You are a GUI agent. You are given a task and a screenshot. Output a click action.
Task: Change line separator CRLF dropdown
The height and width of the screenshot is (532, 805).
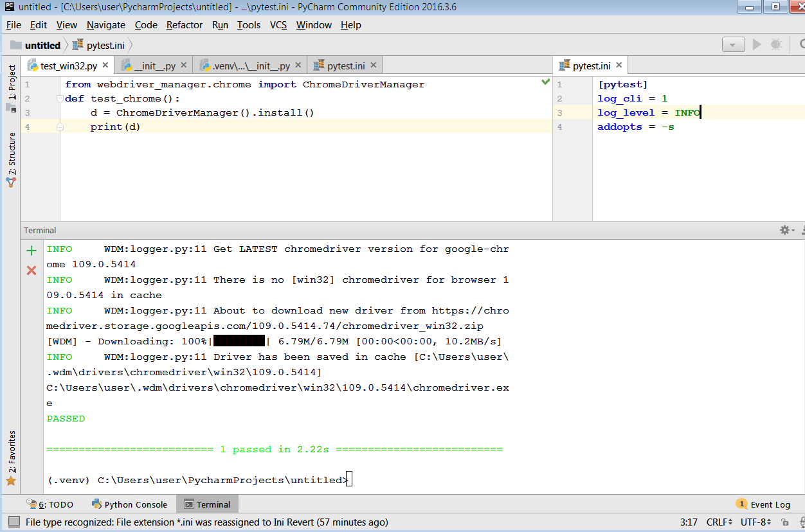tap(719, 522)
